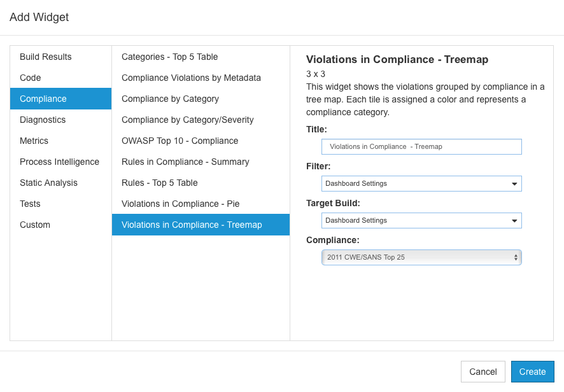This screenshot has width=564, height=392.
Task: Select the Build Results category
Action: pos(60,57)
